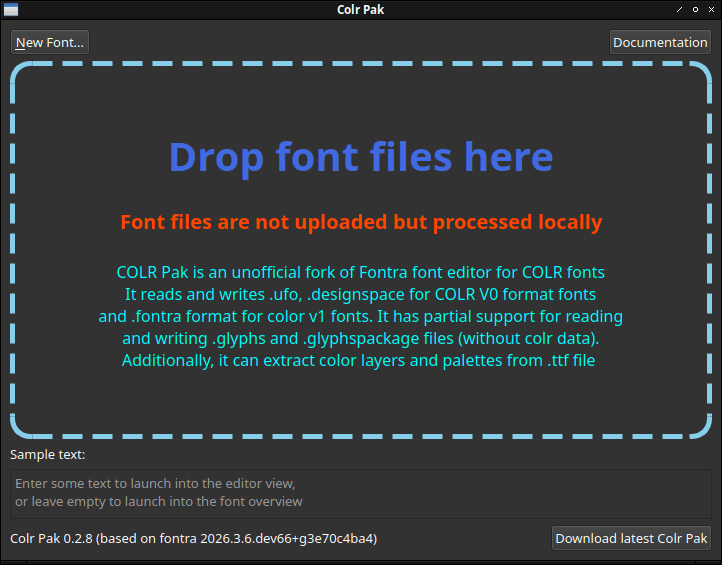
Task: Maximize the Colr Pak window
Action: pyautogui.click(x=695, y=10)
